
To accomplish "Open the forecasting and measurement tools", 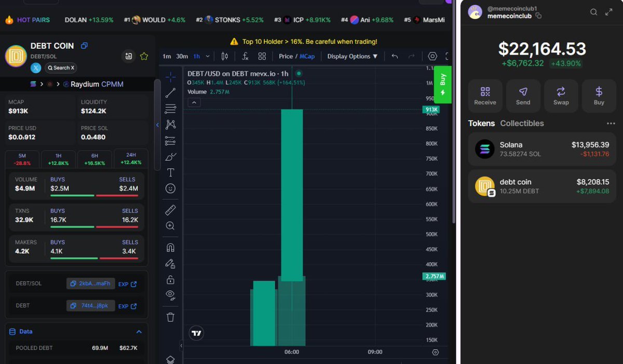I will [x=170, y=141].
